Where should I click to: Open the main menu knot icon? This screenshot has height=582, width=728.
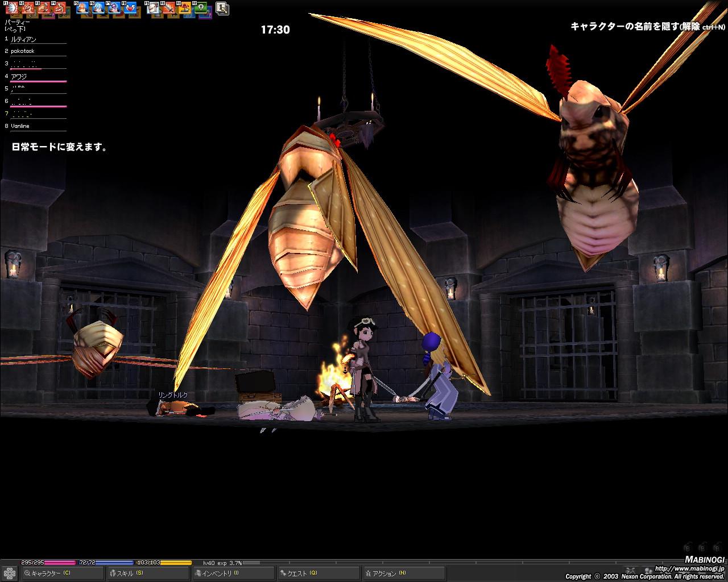click(x=10, y=573)
